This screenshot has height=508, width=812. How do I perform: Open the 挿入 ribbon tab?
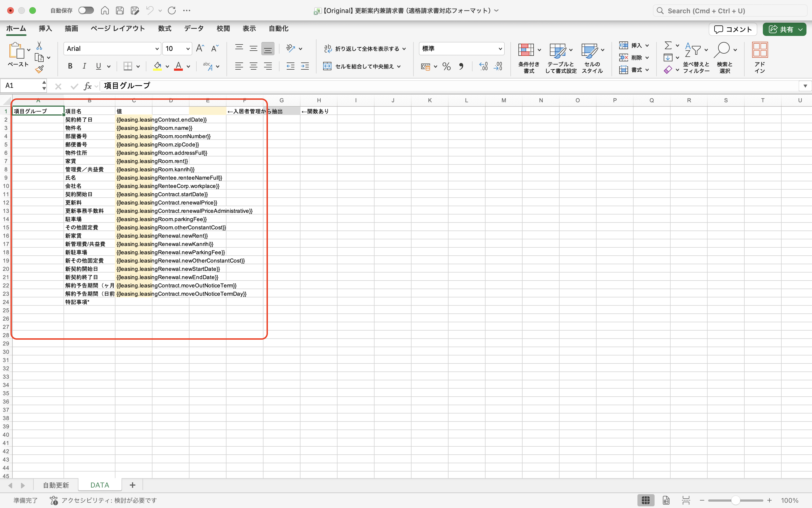click(x=45, y=28)
